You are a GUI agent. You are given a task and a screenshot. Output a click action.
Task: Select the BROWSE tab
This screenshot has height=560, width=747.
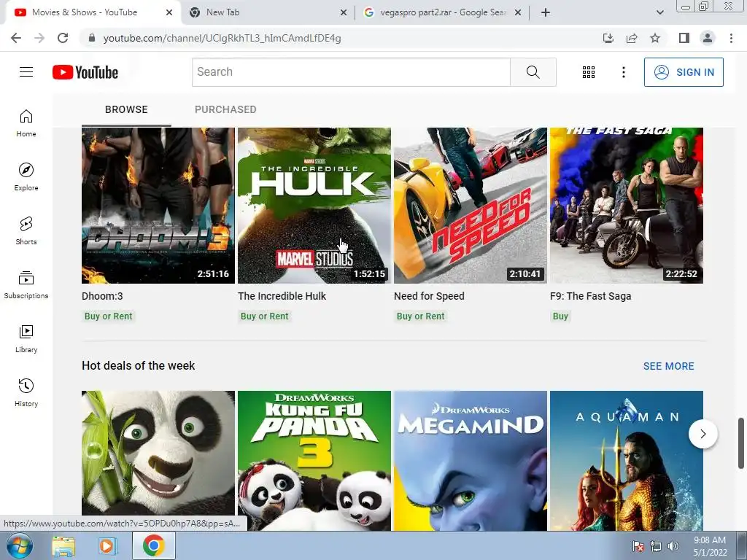pyautogui.click(x=126, y=109)
